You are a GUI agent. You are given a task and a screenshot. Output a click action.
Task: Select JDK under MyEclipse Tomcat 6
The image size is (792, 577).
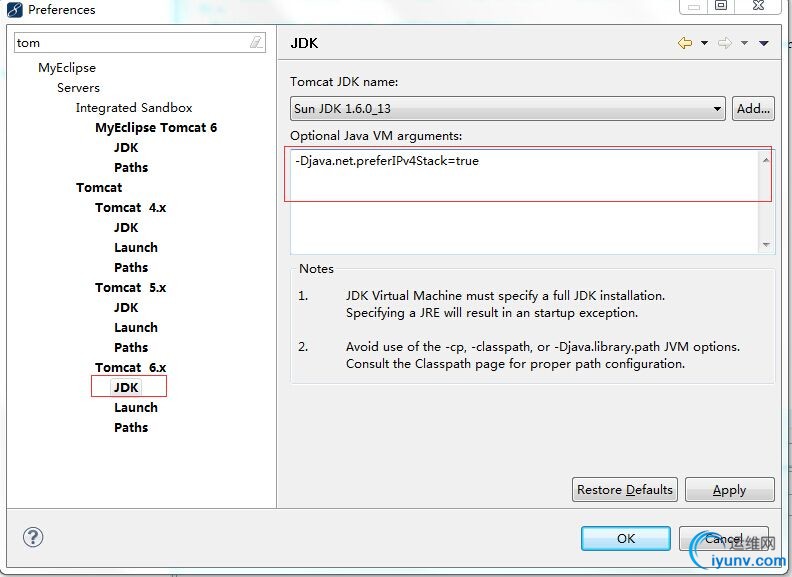pyautogui.click(x=126, y=148)
